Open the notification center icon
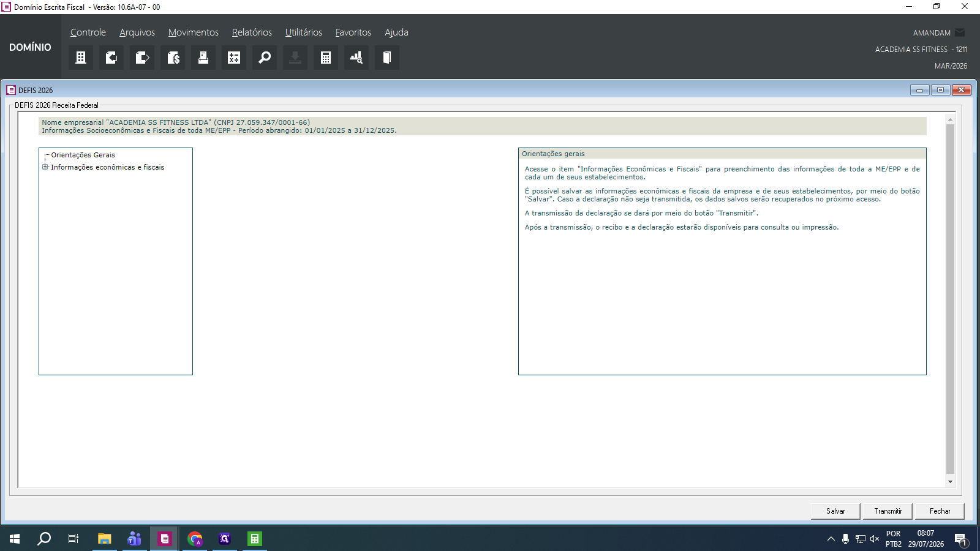 tap(960, 539)
